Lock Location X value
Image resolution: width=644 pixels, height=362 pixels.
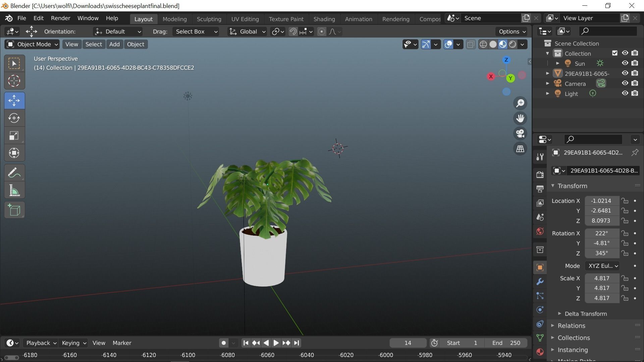[x=625, y=201]
